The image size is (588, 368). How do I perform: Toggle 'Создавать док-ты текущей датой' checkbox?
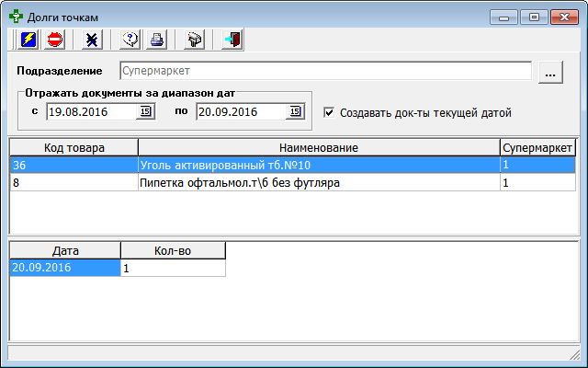[x=329, y=112]
